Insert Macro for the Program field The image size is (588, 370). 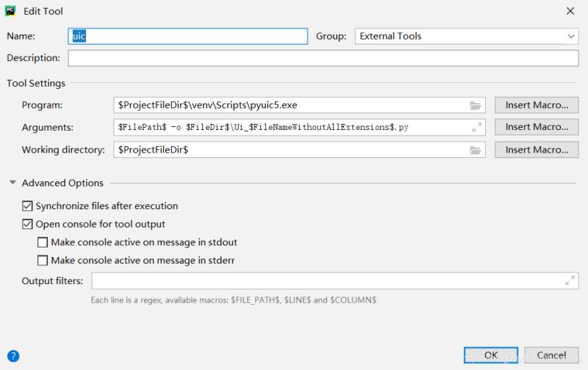point(537,105)
